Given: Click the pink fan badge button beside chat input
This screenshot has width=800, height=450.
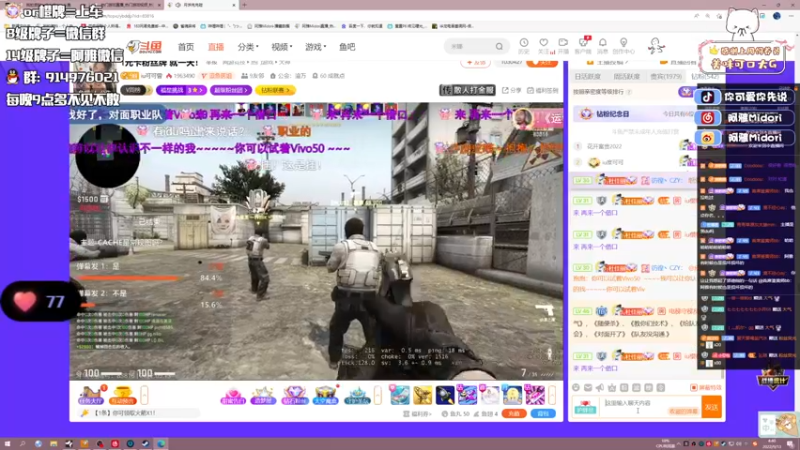Looking at the screenshot, I should pos(585,407).
